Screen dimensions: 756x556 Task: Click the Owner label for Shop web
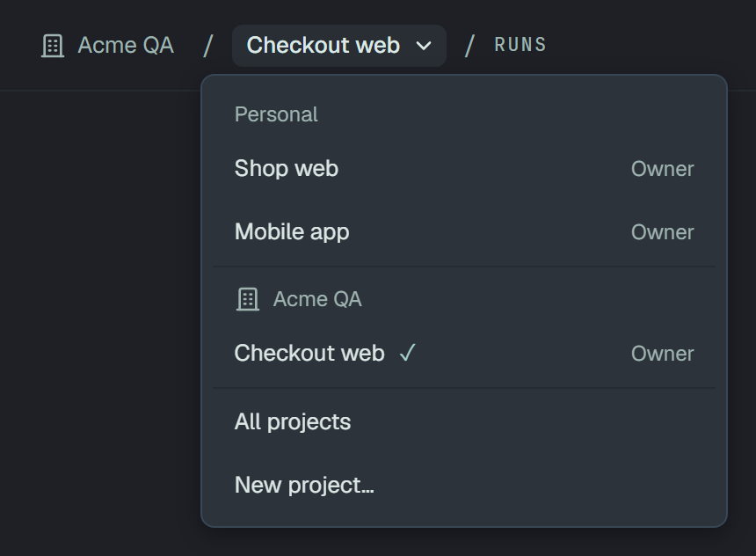tap(663, 169)
